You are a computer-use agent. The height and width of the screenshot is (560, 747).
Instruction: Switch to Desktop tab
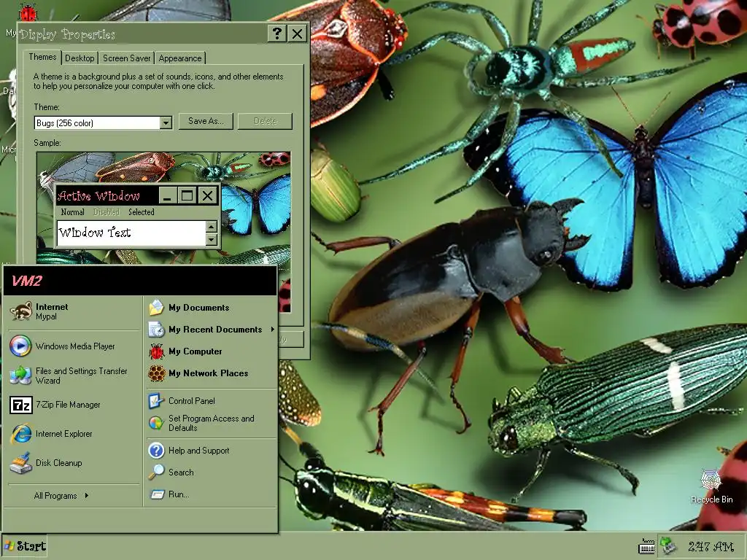(80, 58)
